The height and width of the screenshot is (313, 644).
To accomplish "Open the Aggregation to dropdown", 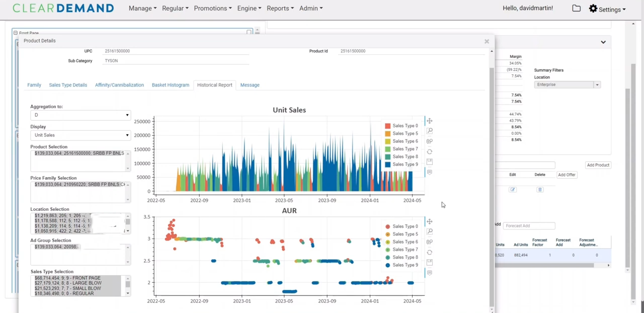I will coord(80,115).
